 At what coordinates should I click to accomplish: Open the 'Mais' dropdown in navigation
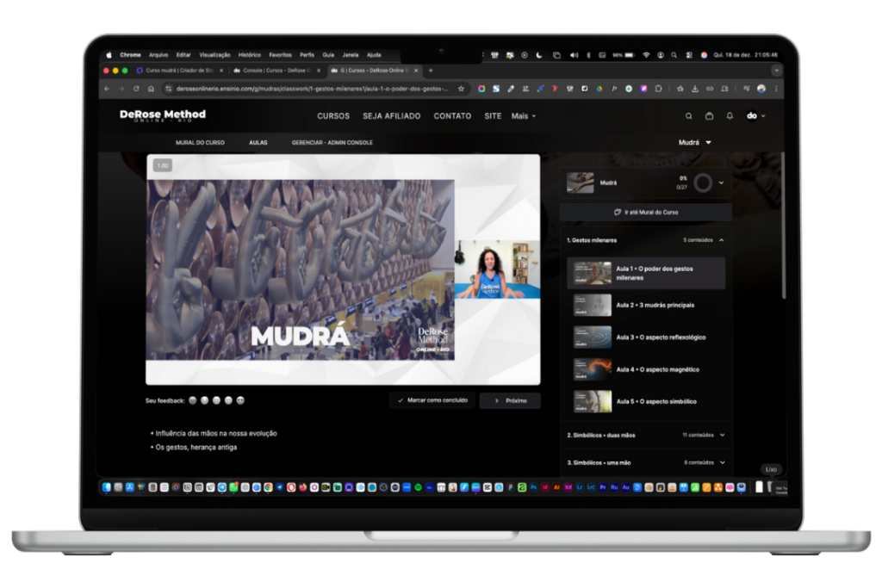click(523, 116)
